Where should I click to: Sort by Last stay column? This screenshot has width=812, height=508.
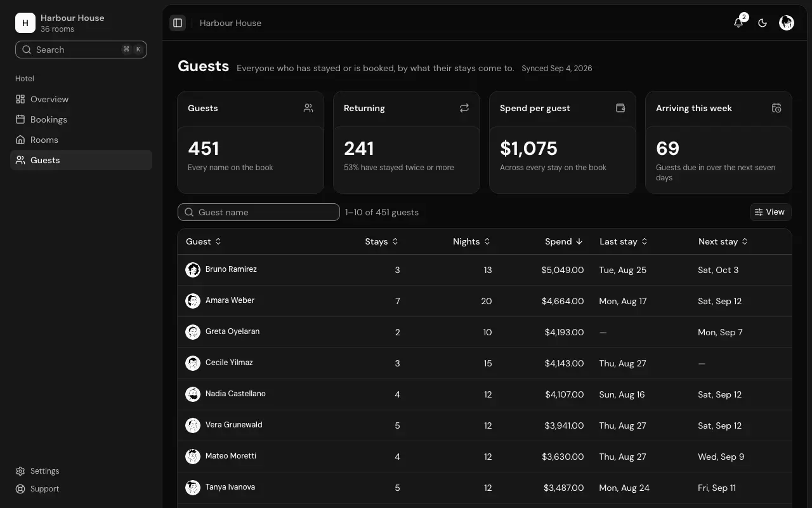tap(624, 241)
